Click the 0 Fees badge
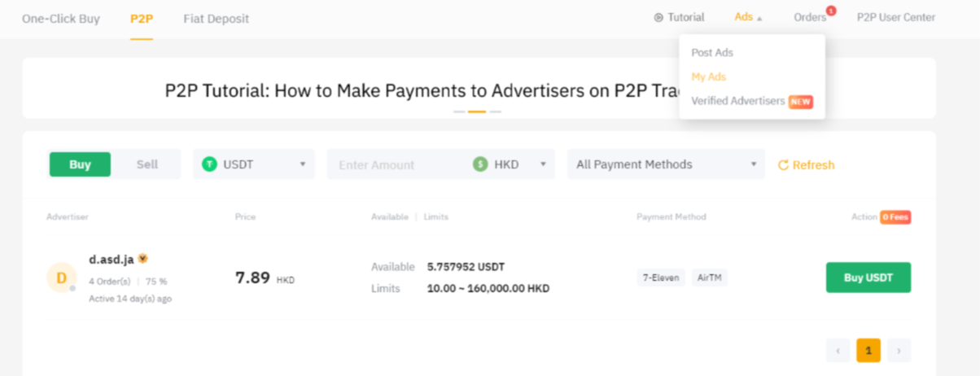 (x=895, y=217)
